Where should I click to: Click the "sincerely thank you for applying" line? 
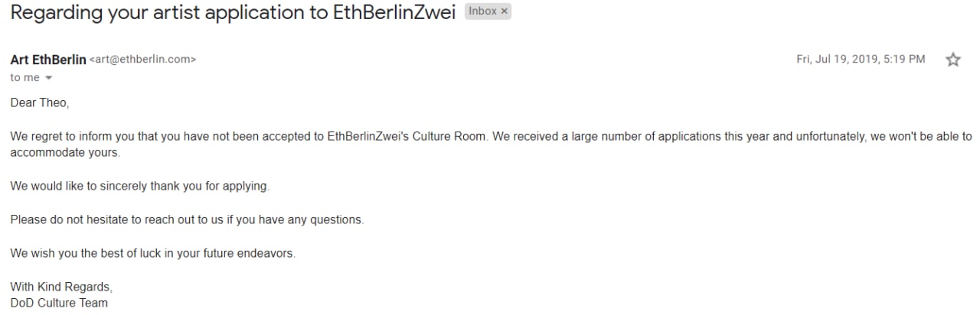[x=140, y=187]
